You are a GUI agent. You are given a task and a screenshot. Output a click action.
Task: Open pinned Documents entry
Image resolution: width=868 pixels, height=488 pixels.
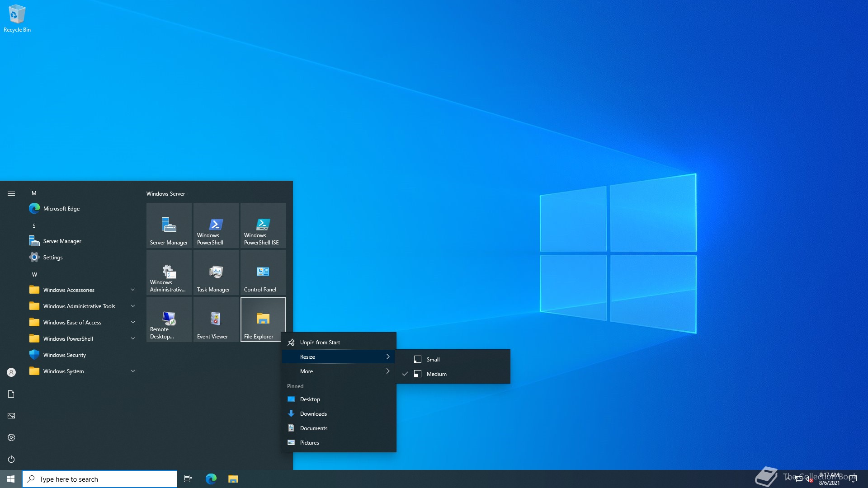339,428
